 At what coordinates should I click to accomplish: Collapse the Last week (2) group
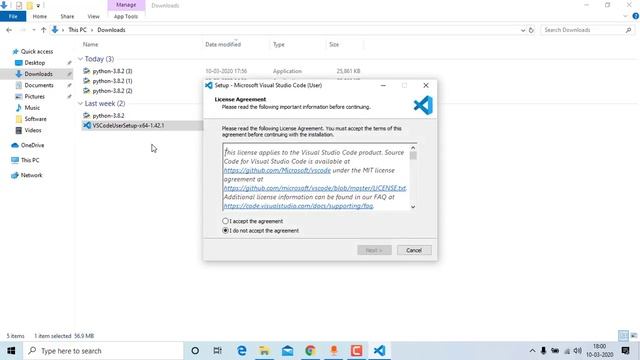[x=80, y=104]
